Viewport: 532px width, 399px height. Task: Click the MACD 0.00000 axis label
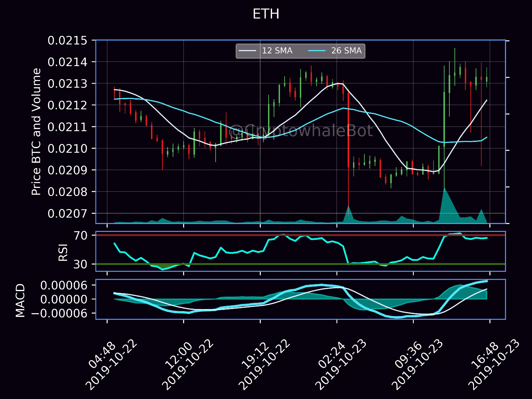[x=64, y=299]
